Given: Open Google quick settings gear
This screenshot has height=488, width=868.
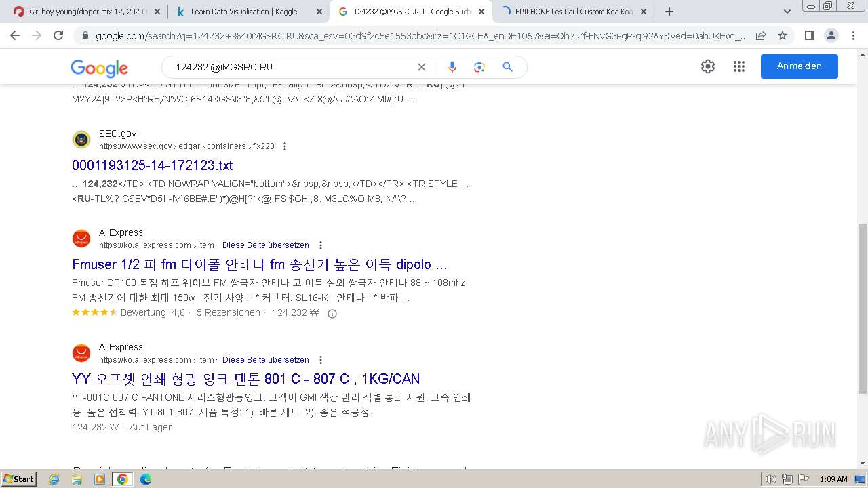Looking at the screenshot, I should pos(708,66).
